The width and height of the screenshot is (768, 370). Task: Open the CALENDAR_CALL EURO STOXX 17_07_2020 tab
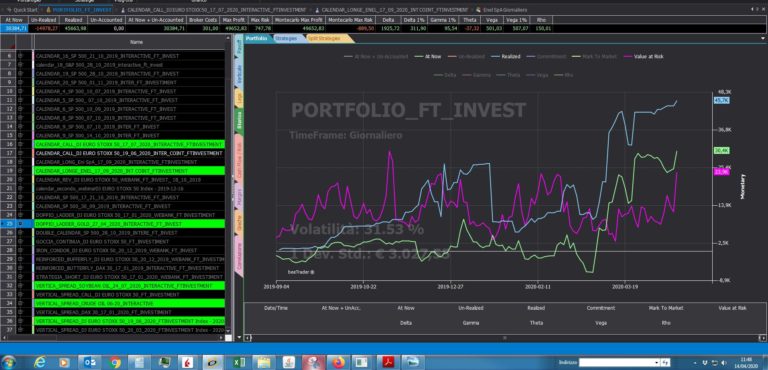coord(214,10)
